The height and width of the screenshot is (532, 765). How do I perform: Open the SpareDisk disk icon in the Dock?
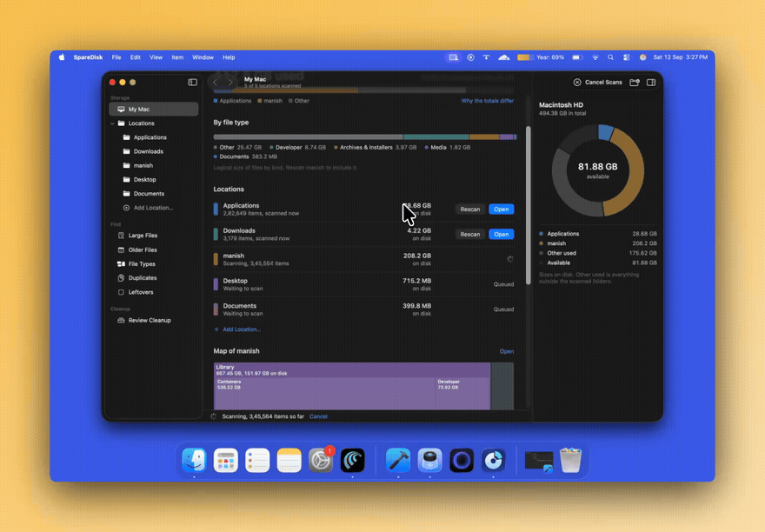point(493,460)
